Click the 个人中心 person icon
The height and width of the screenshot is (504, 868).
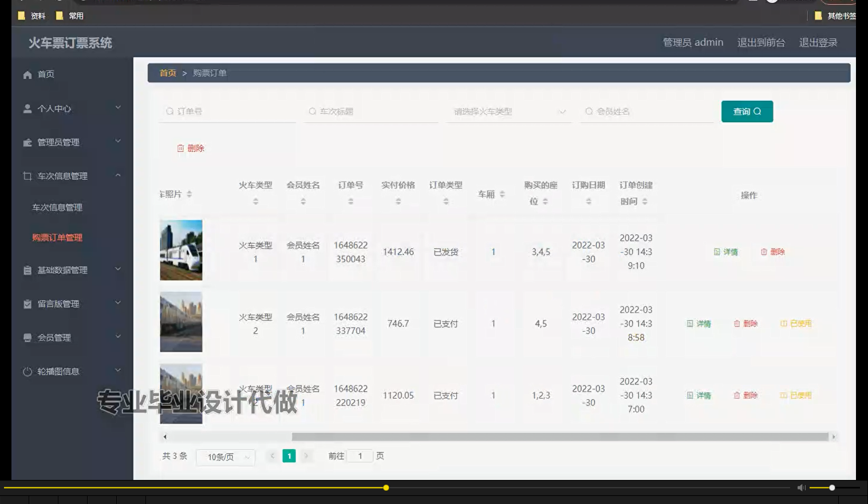pyautogui.click(x=27, y=109)
